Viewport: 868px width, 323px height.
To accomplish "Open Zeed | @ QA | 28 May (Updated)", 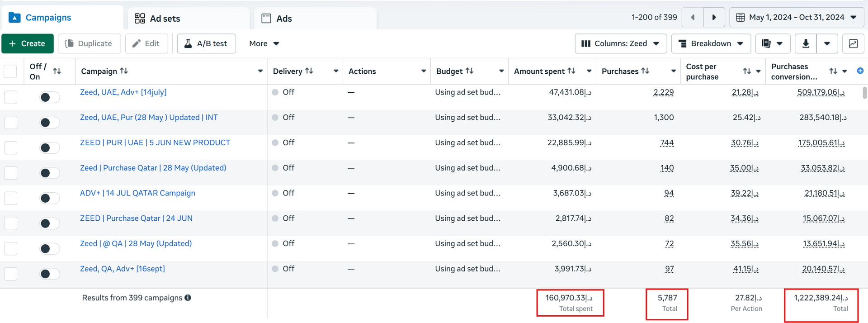I will [136, 243].
